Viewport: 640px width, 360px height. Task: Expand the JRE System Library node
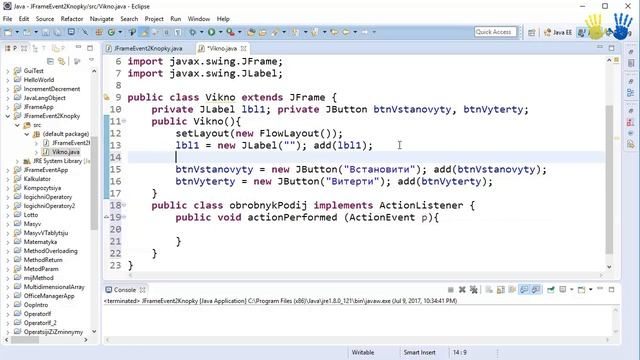tap(17, 161)
